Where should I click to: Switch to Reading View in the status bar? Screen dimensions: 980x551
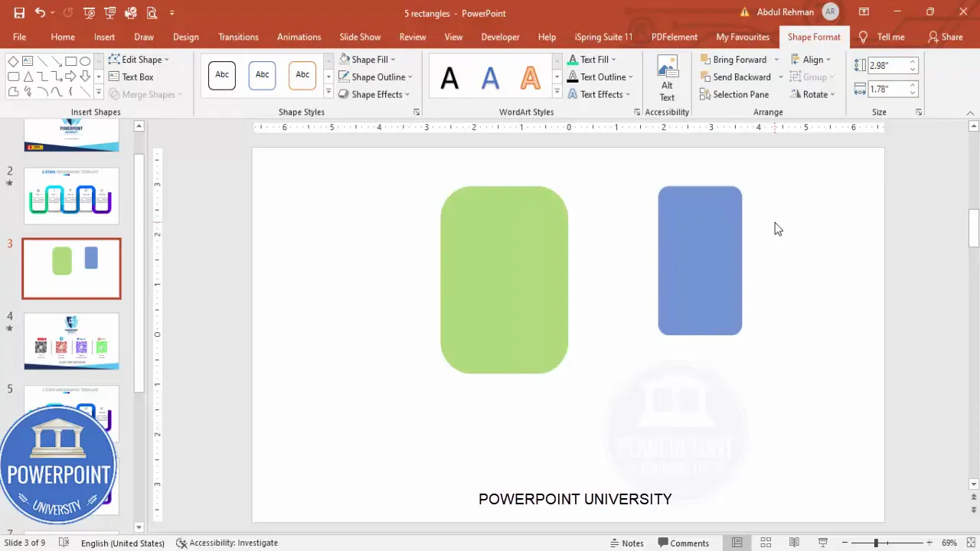tap(794, 543)
